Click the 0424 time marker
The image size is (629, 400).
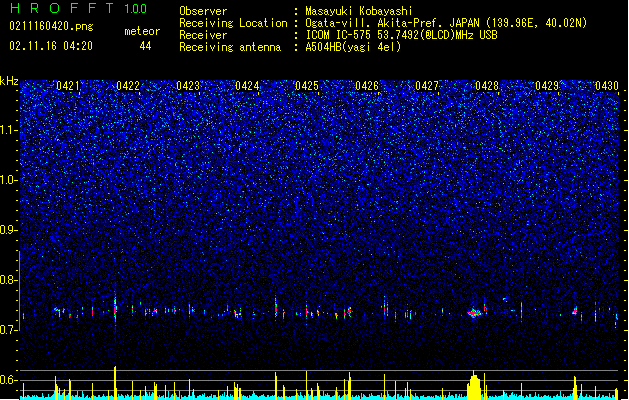(x=247, y=86)
